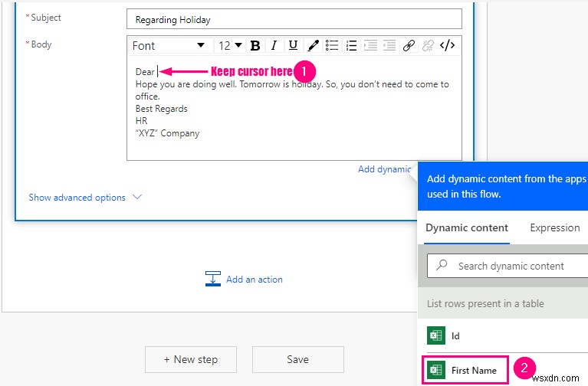Screen dimensions: 588x386
Task: Toggle underline formatting in body editor
Action: pyautogui.click(x=294, y=46)
